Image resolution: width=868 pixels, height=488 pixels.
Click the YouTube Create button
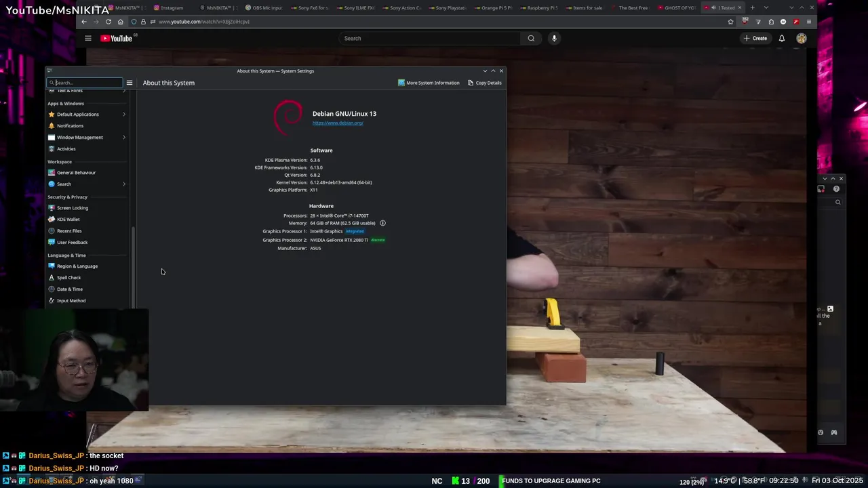click(x=755, y=39)
